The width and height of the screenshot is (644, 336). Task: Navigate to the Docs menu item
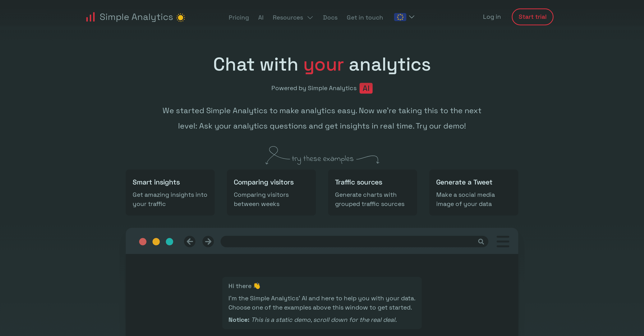coord(330,17)
